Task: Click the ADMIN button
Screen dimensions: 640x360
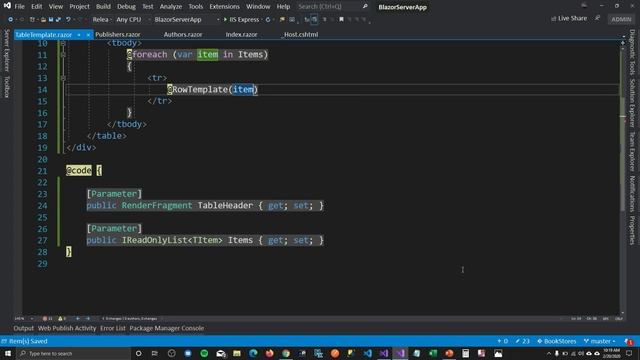Action: pos(621,19)
